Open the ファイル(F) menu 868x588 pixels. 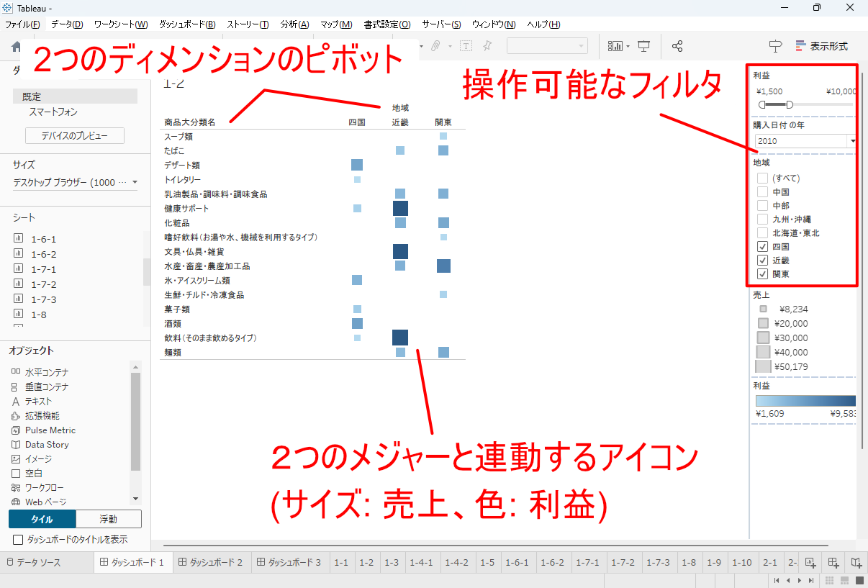pos(22,24)
